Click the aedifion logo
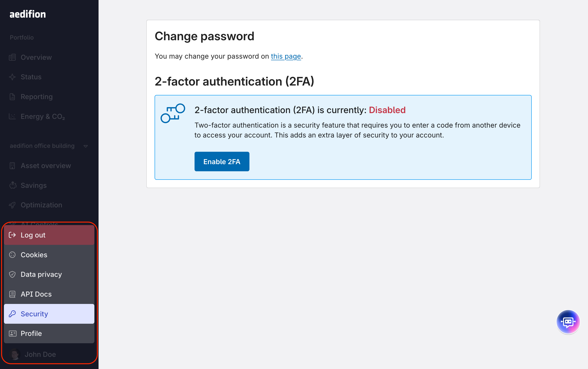 28,14
